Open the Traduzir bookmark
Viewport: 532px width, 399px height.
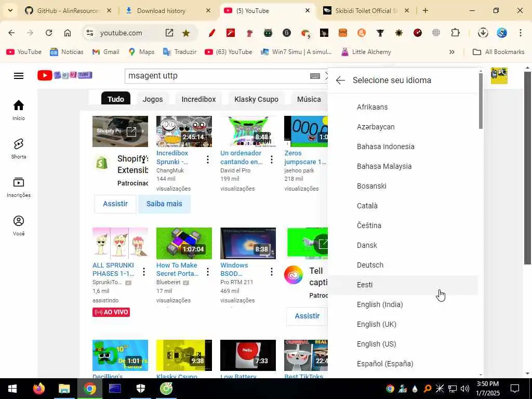[x=180, y=52]
